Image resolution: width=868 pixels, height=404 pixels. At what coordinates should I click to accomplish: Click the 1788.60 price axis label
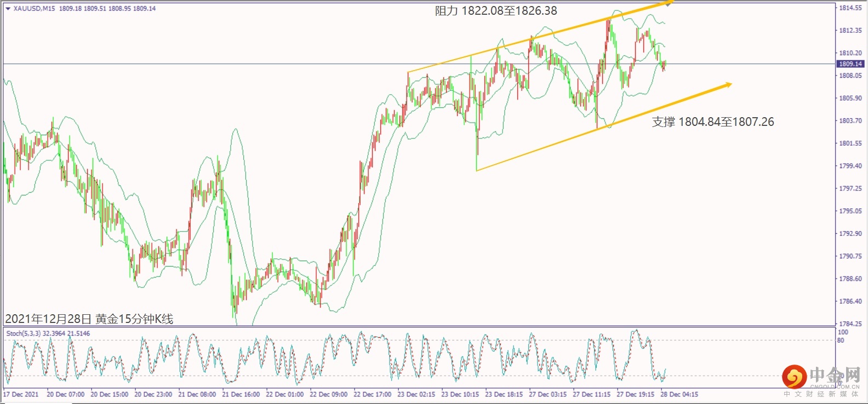850,279
